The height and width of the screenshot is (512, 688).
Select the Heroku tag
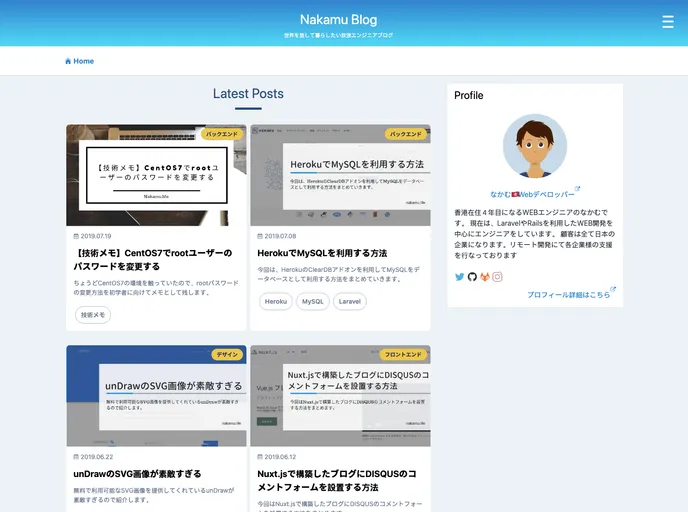pyautogui.click(x=276, y=301)
